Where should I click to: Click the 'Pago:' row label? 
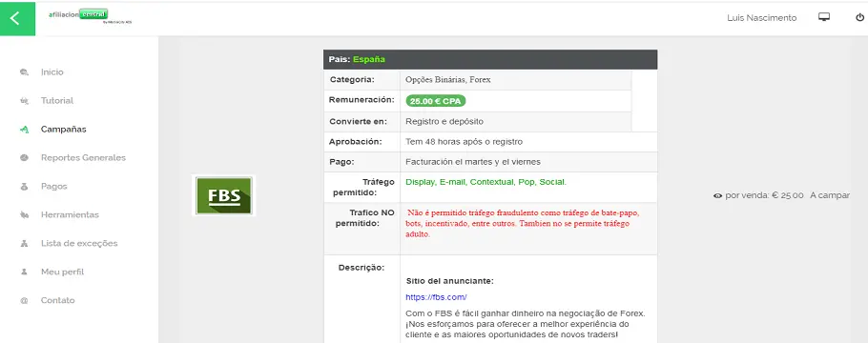click(x=341, y=162)
